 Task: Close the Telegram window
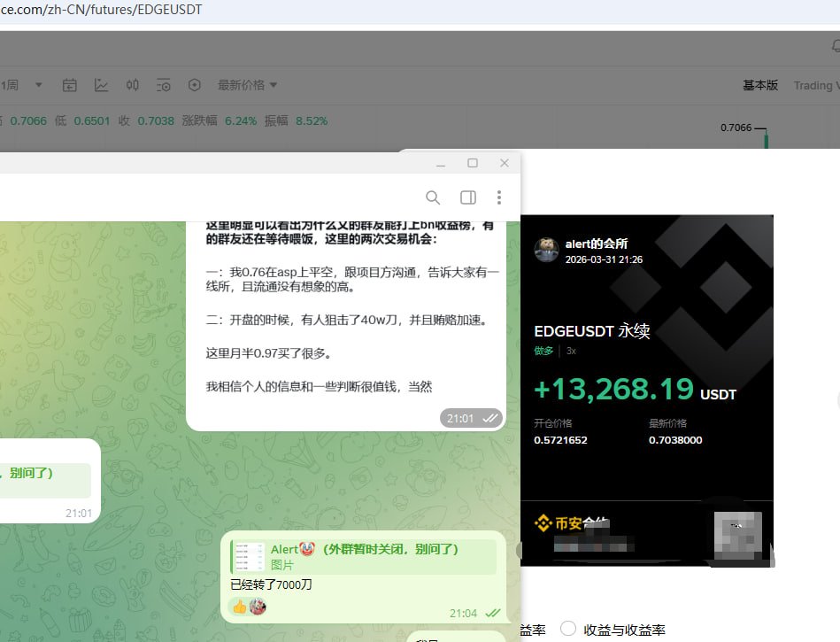click(505, 163)
